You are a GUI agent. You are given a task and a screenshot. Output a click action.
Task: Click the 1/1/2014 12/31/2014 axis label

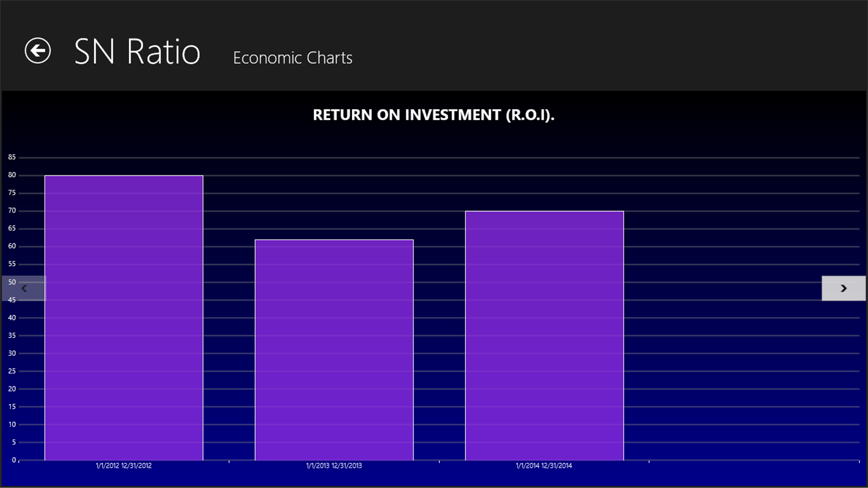(x=544, y=466)
